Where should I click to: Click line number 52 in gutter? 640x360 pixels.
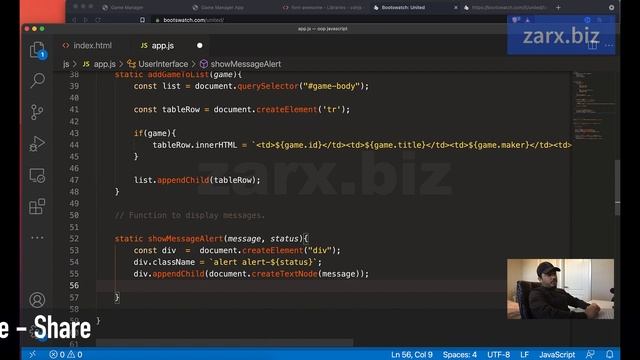coord(74,239)
